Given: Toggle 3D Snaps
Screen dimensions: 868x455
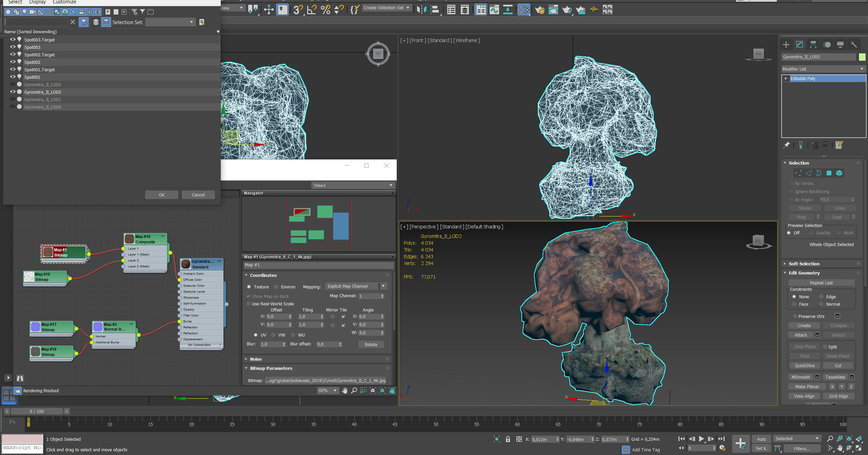Looking at the screenshot, I should tap(298, 10).
